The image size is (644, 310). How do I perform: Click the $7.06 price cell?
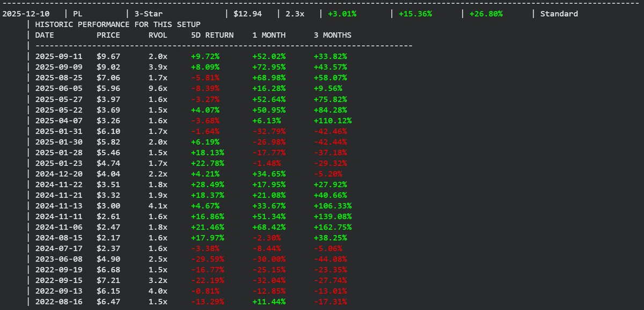108,77
